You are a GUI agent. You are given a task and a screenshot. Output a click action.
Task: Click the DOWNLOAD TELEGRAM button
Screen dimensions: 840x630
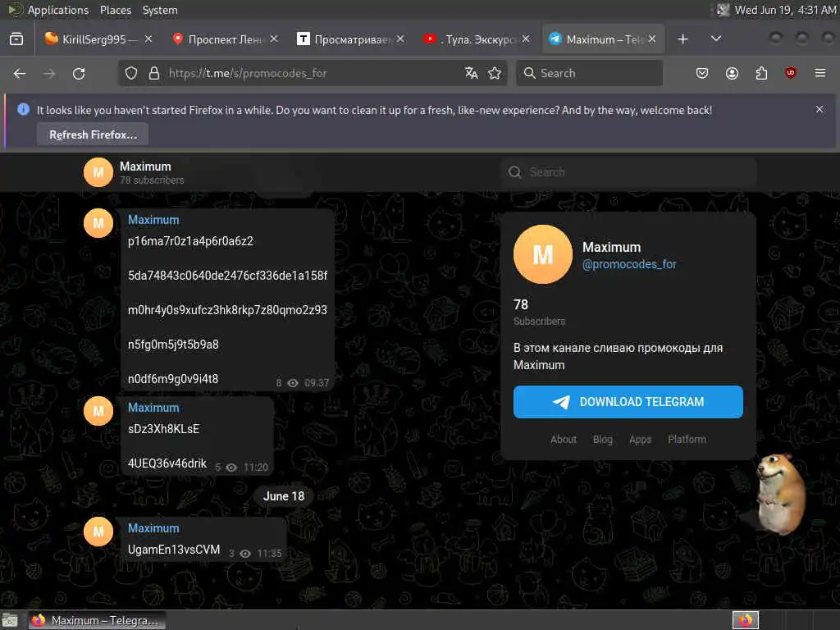628,402
